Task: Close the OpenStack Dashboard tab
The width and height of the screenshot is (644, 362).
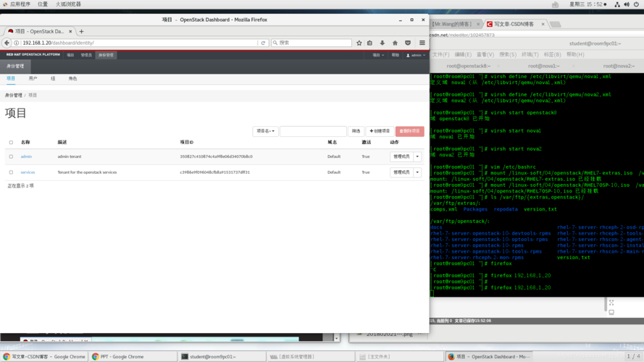Action: (x=70, y=31)
